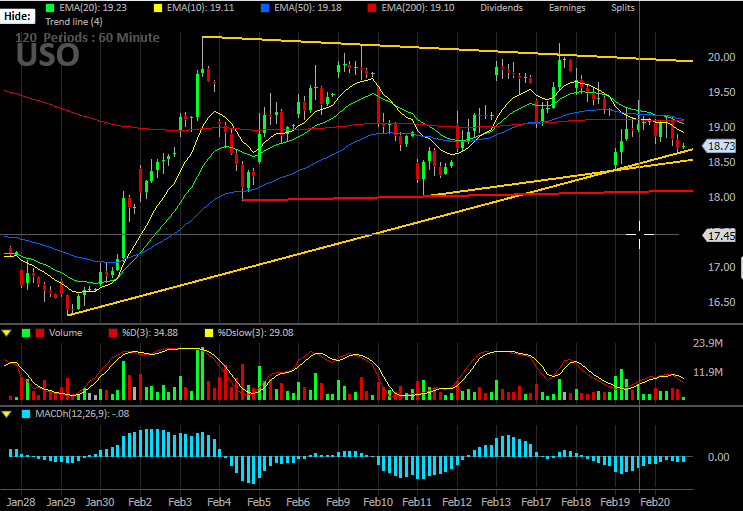Select the upper descending yellow trend line
The width and height of the screenshot is (743, 511).
[x=447, y=49]
